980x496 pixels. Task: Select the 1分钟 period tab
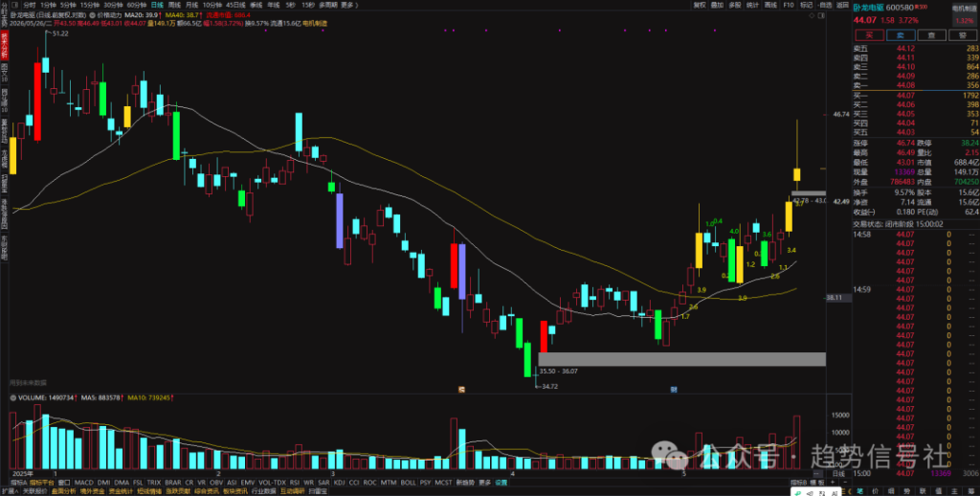(x=48, y=5)
